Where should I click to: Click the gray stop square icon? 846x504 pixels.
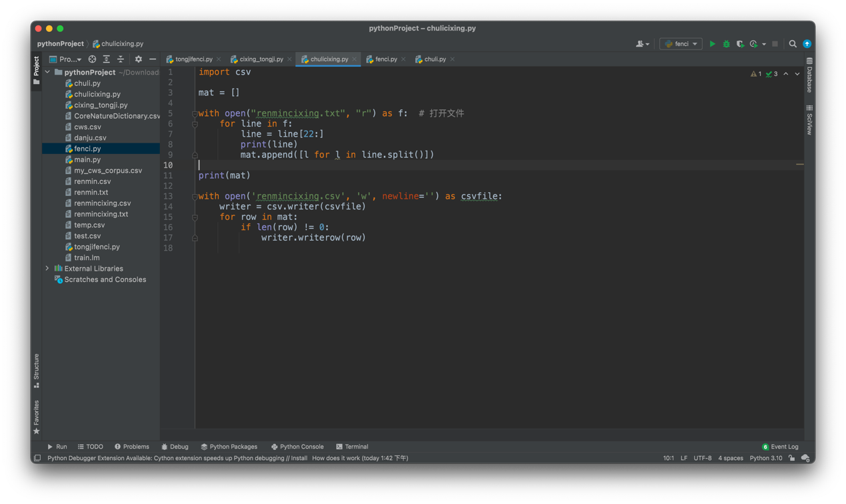tap(775, 44)
